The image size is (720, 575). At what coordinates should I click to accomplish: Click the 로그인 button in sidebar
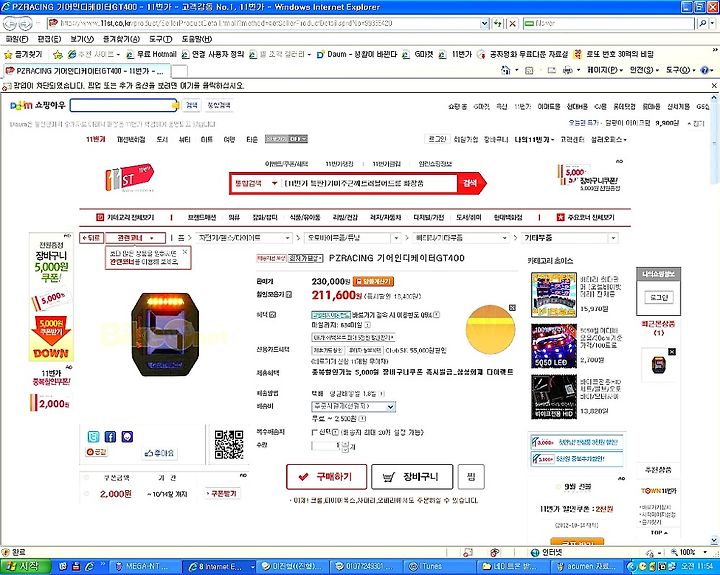click(x=658, y=298)
